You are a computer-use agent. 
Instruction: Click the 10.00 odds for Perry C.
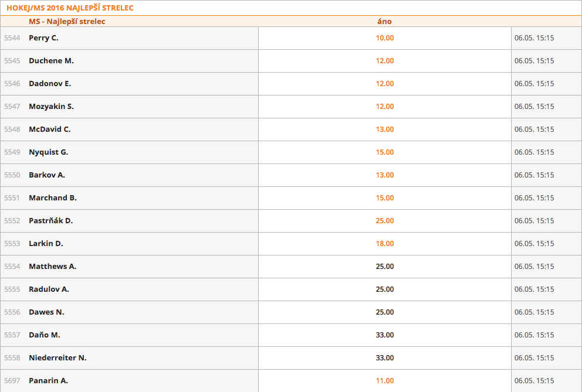(385, 38)
